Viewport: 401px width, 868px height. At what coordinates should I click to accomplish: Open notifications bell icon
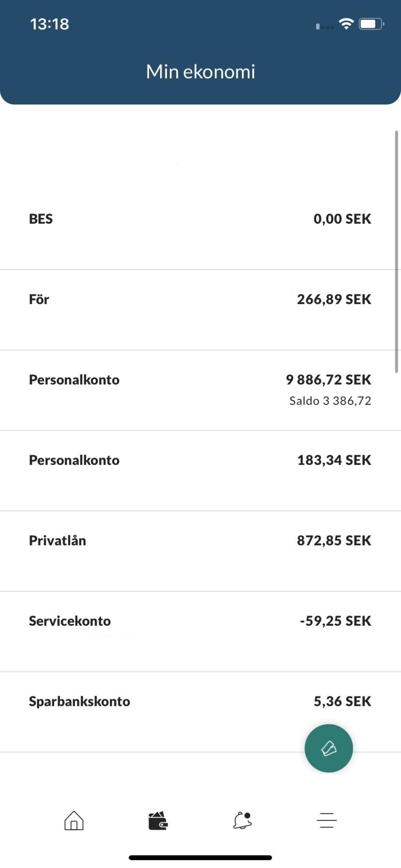click(x=242, y=821)
